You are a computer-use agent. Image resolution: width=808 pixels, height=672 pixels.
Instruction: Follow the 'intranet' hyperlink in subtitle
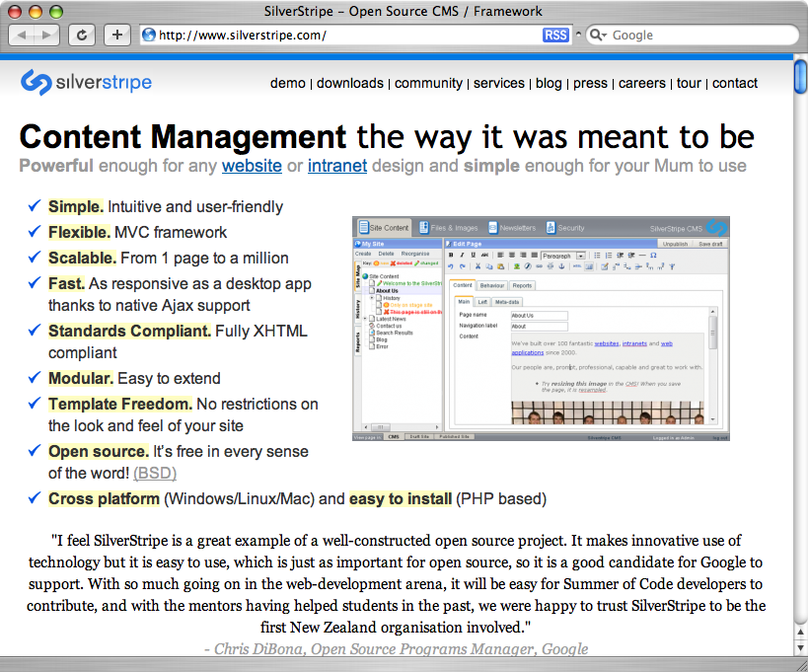click(337, 166)
